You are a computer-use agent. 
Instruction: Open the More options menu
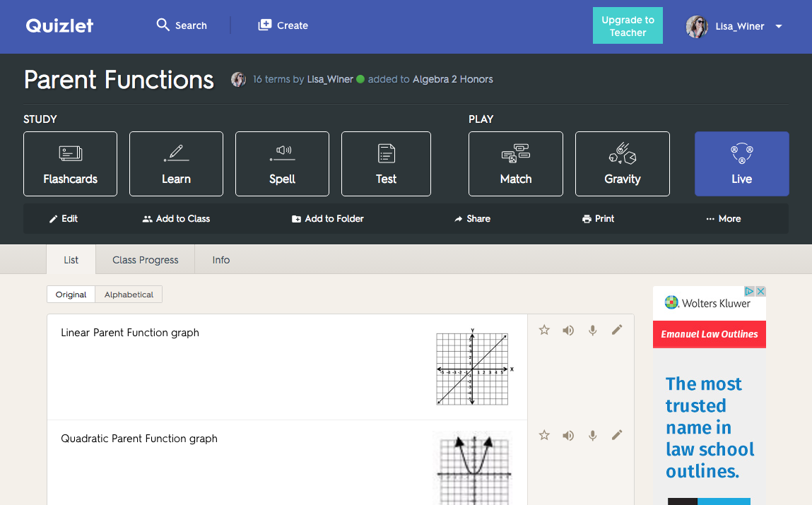724,219
